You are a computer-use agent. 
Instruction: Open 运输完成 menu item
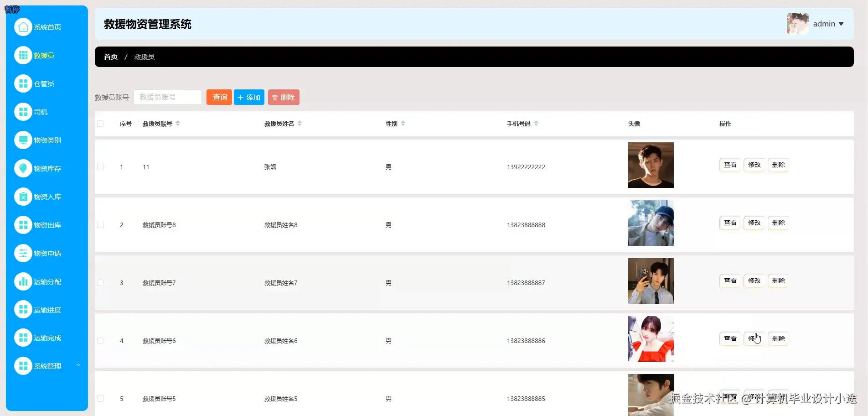point(47,338)
